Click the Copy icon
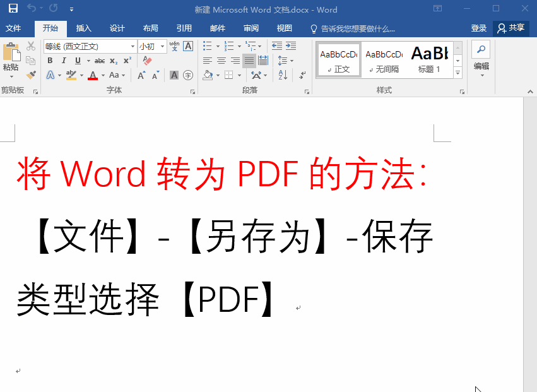537x392 pixels. (x=31, y=61)
